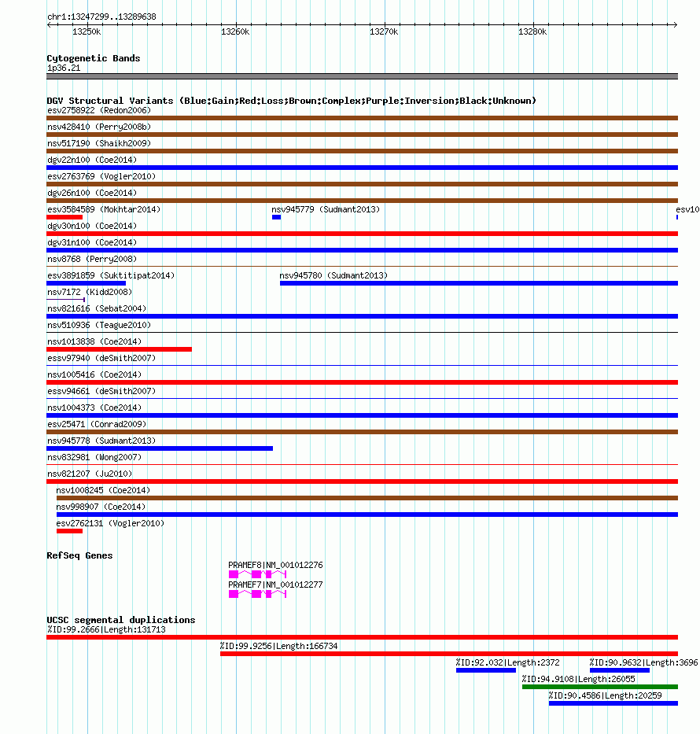Click the left arrowhead of the ruler
700x734 pixels.
tap(49, 24)
